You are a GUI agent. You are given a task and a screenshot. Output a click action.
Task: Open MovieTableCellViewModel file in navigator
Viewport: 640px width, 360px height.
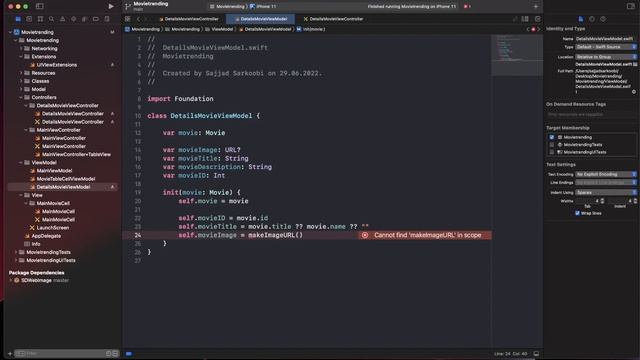click(66, 179)
